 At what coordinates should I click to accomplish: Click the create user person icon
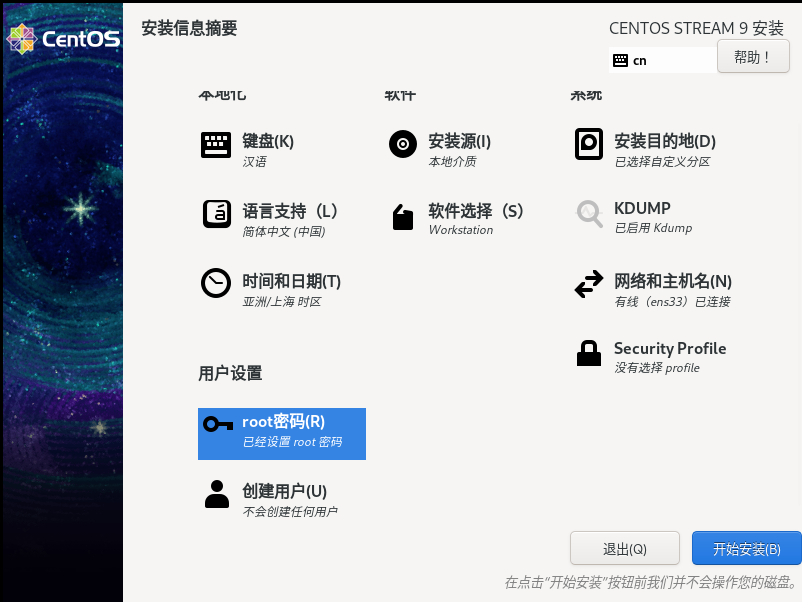217,494
